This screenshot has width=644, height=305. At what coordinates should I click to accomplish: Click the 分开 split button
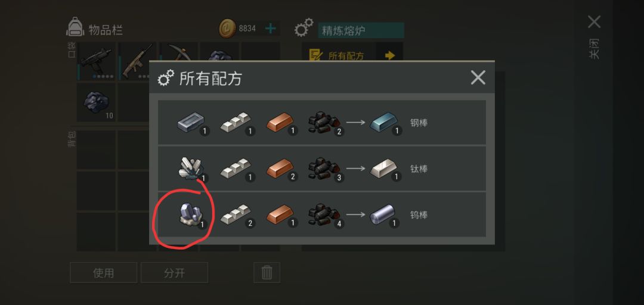tap(175, 273)
